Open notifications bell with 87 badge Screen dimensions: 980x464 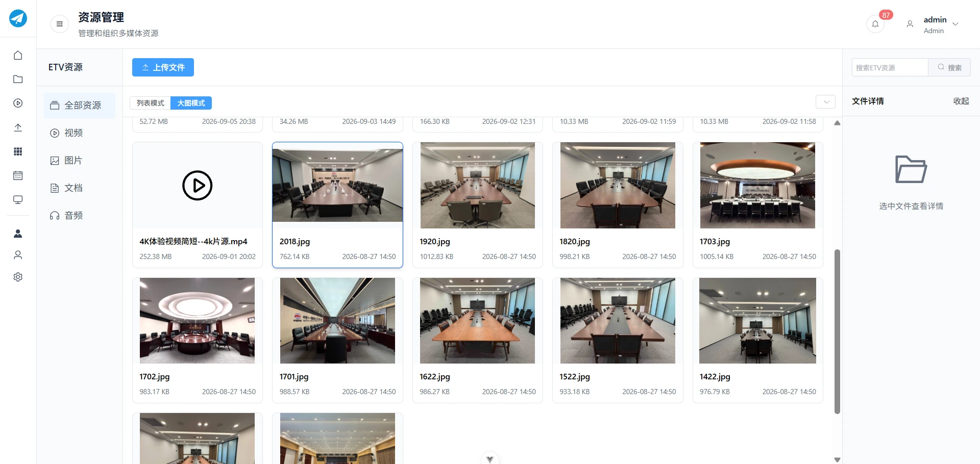click(x=875, y=24)
